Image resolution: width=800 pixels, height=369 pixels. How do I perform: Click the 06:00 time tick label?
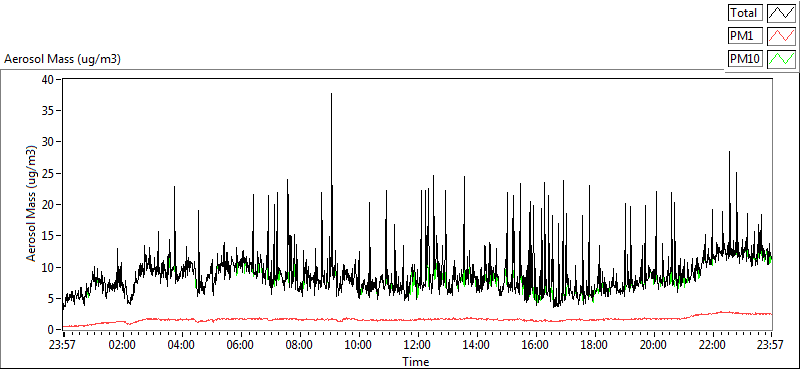240,344
